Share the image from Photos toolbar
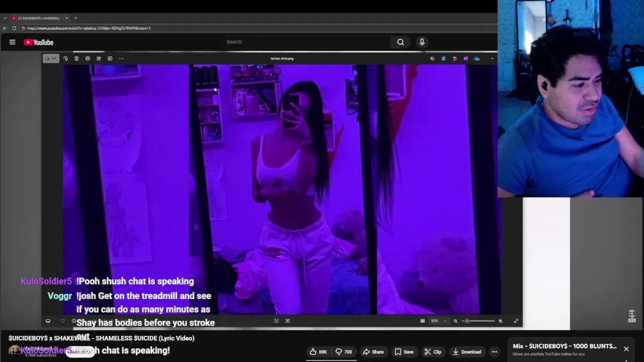This screenshot has width=644, height=362. [99, 58]
